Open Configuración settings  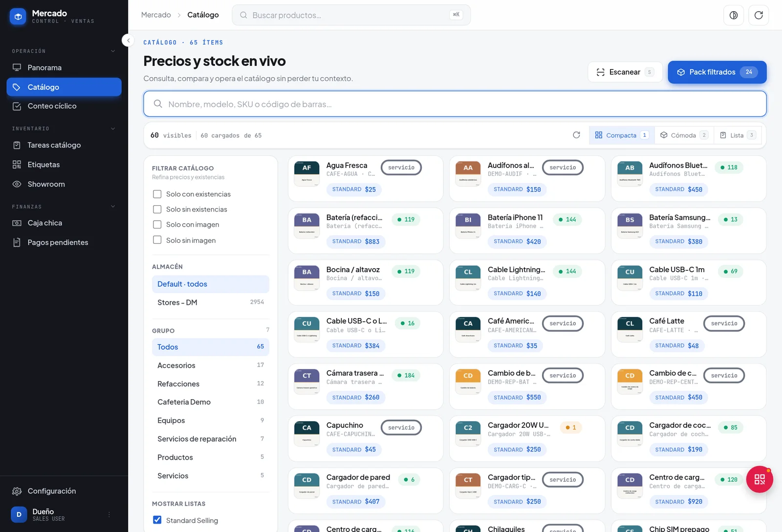[64, 491]
